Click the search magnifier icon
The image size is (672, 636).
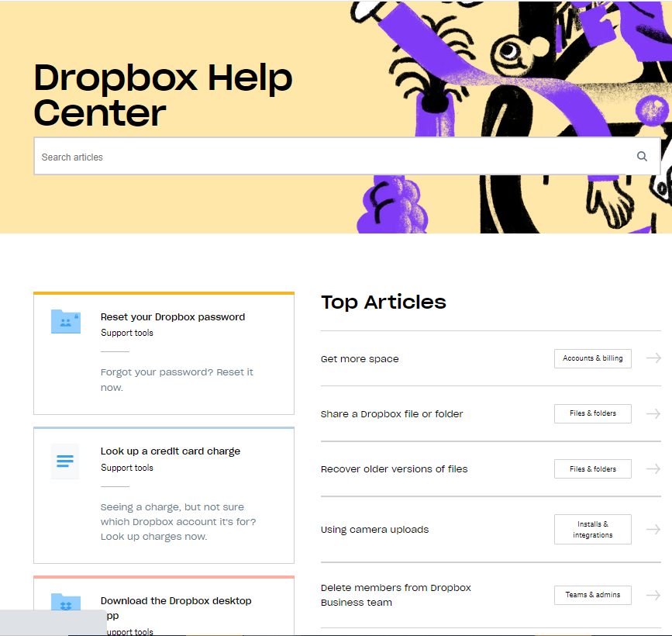642,157
